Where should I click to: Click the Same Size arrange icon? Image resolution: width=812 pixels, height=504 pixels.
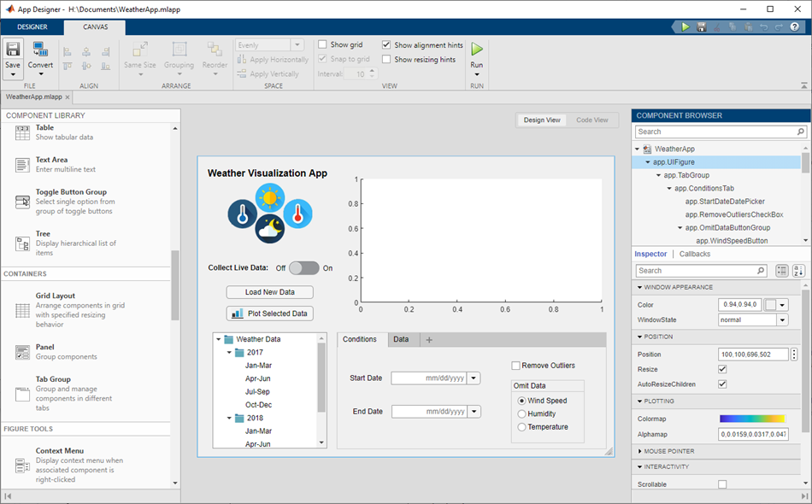click(x=140, y=50)
